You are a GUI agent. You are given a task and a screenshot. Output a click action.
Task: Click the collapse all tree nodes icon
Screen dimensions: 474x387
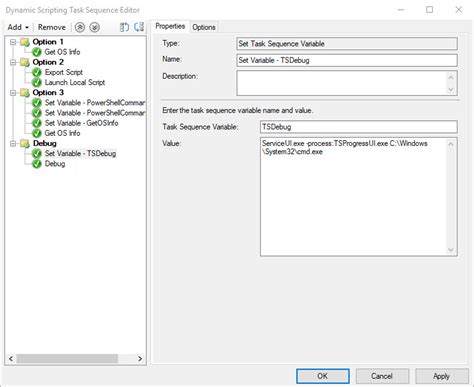139,27
